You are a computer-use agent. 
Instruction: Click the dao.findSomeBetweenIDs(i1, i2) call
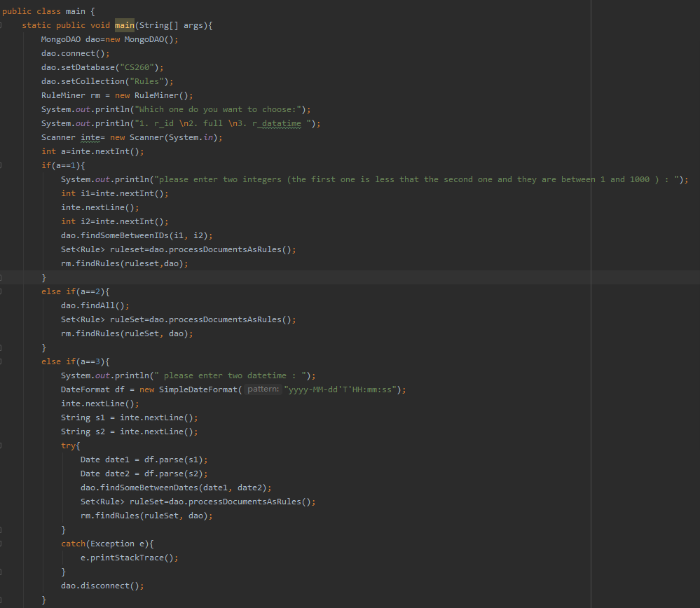[x=137, y=235]
